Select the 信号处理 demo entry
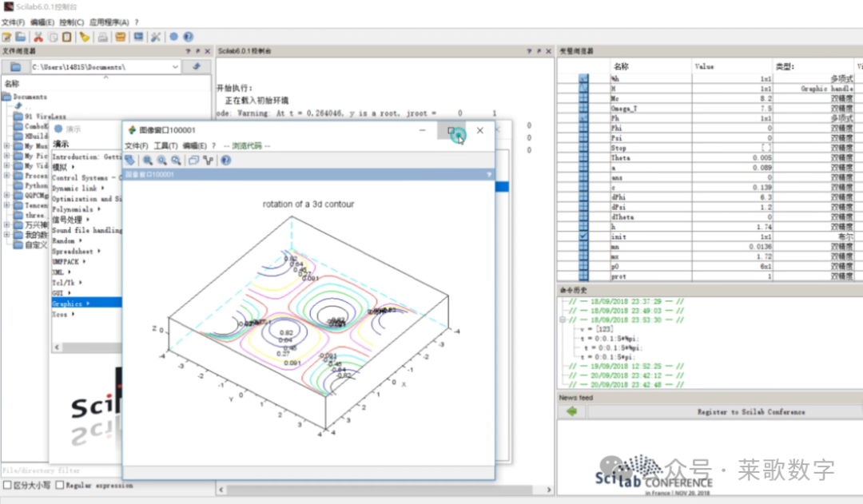863x504 pixels. click(66, 220)
